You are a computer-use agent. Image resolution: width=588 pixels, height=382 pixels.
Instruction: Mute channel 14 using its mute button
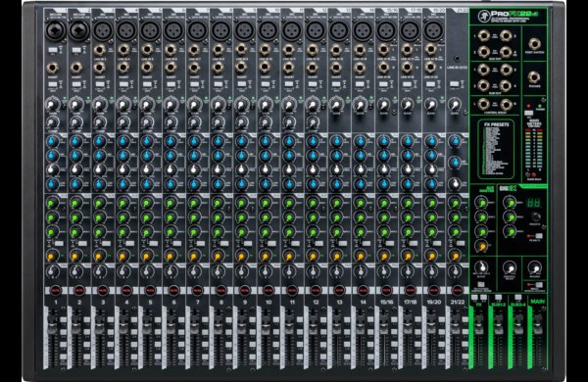(363, 291)
